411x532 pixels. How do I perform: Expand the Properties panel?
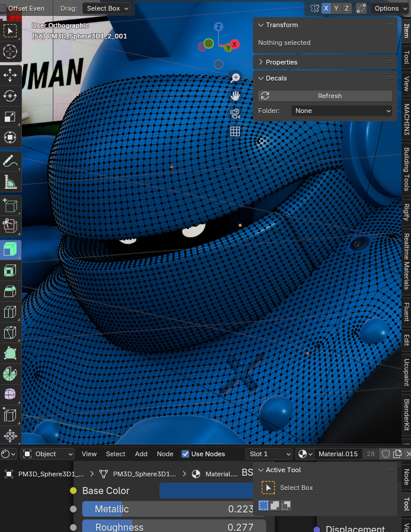[x=281, y=62]
